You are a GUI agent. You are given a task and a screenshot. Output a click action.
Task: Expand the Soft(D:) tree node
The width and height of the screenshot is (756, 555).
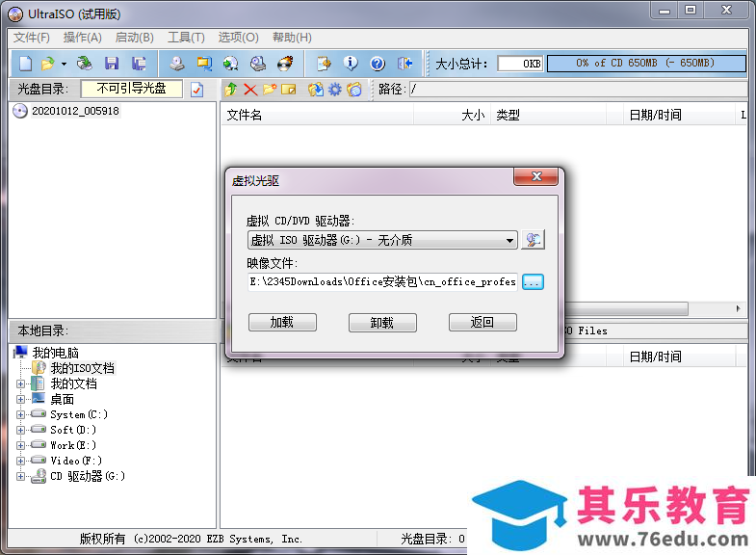click(21, 430)
